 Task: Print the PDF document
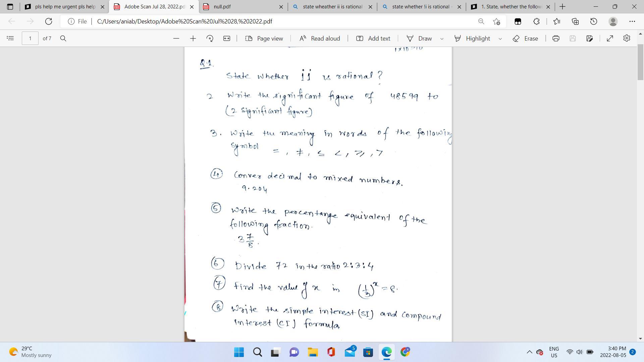[x=556, y=38]
